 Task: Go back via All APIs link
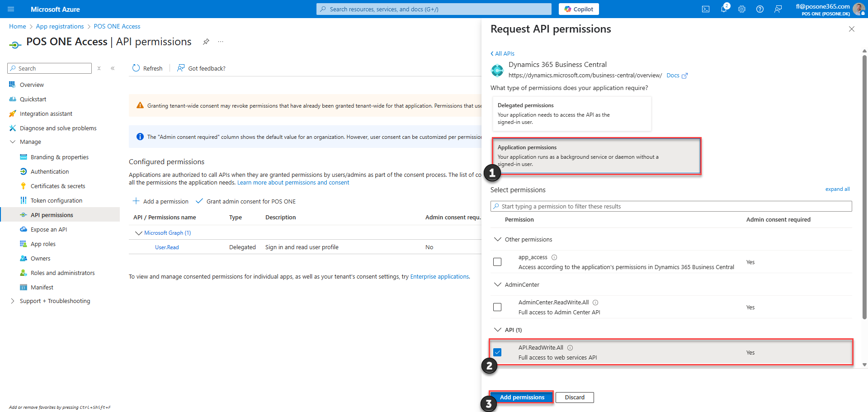(x=502, y=53)
